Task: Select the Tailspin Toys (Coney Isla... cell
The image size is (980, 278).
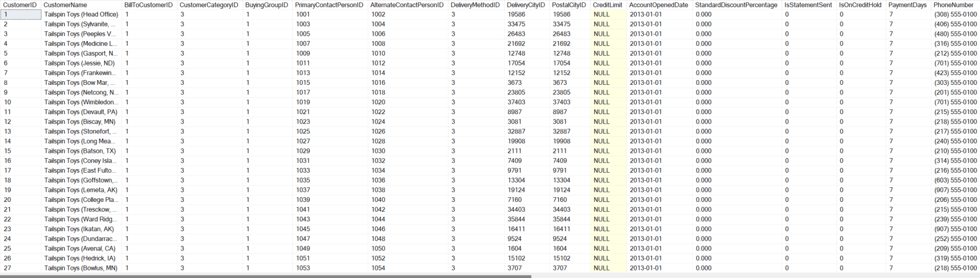Action: click(82, 161)
